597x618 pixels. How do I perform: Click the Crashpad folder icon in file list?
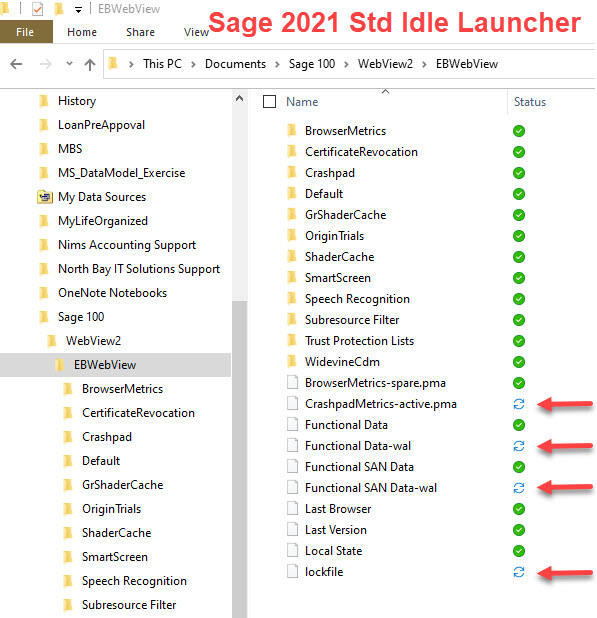(292, 172)
